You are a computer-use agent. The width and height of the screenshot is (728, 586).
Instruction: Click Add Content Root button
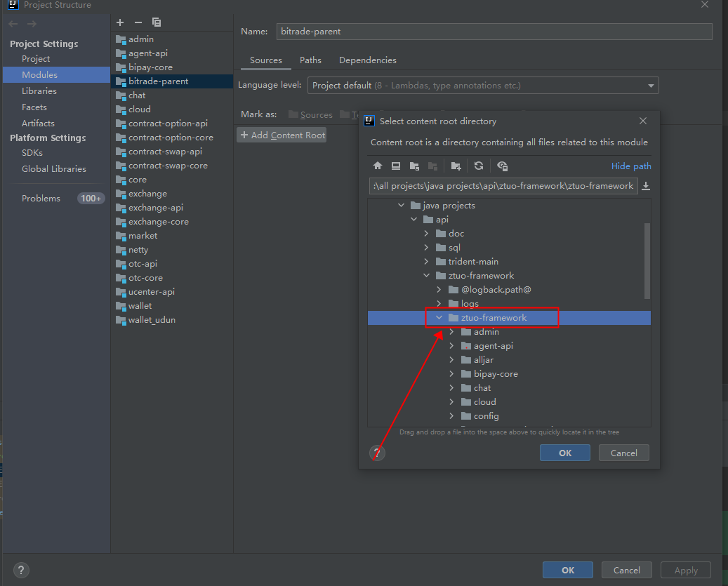[x=282, y=135]
